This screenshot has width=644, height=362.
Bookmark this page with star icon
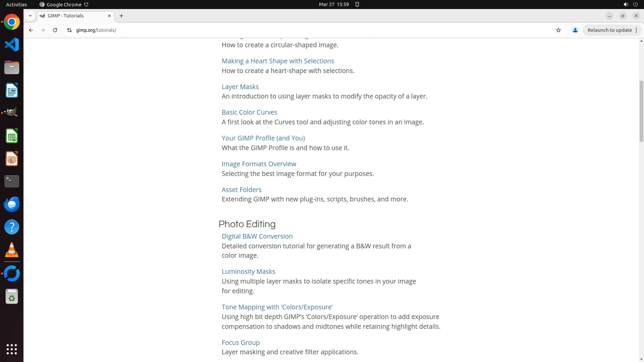(x=558, y=30)
